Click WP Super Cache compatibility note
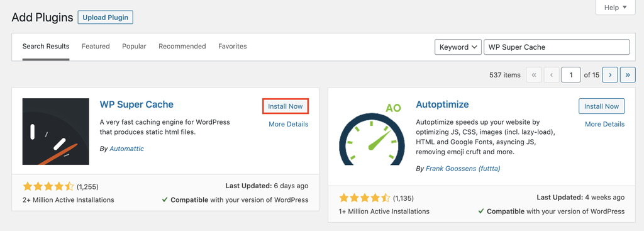Image resolution: width=644 pixels, height=231 pixels. click(x=235, y=200)
